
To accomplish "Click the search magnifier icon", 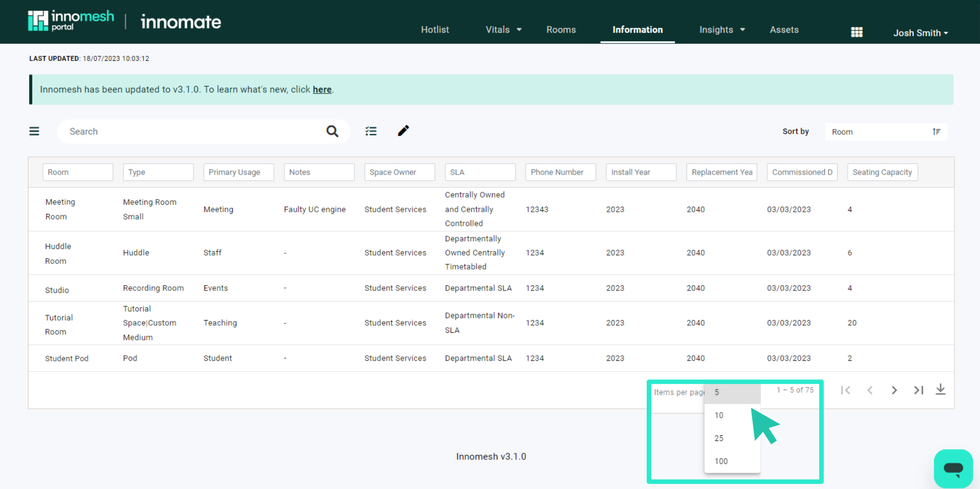I will (x=332, y=131).
